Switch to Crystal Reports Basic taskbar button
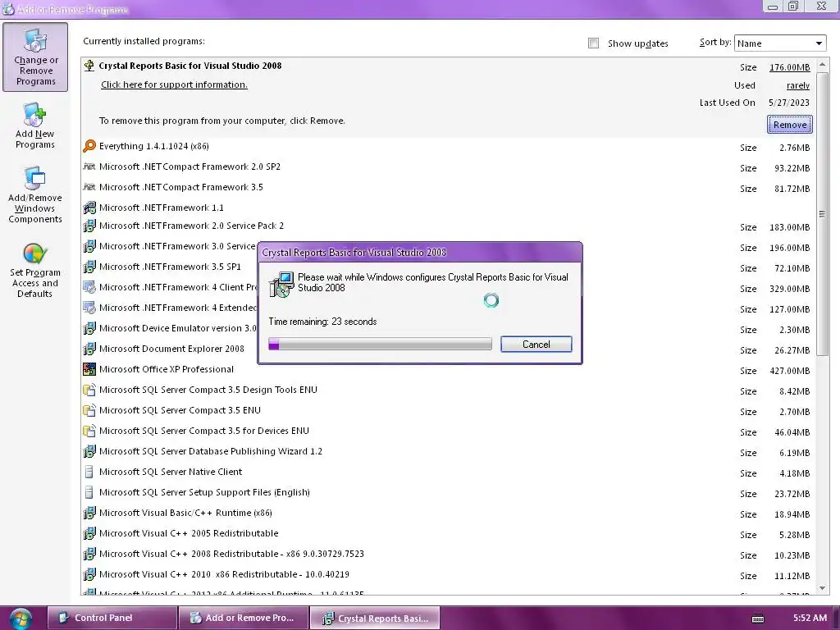840x630 pixels. click(375, 618)
